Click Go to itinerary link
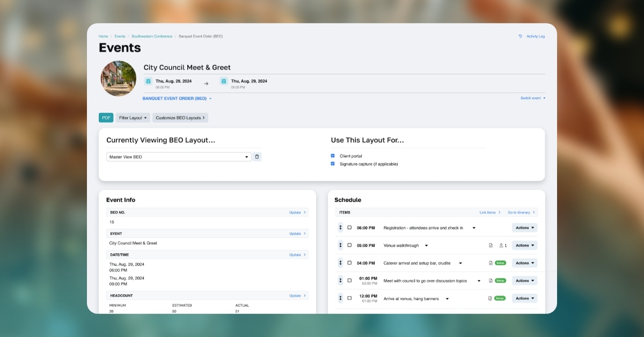 click(522, 213)
